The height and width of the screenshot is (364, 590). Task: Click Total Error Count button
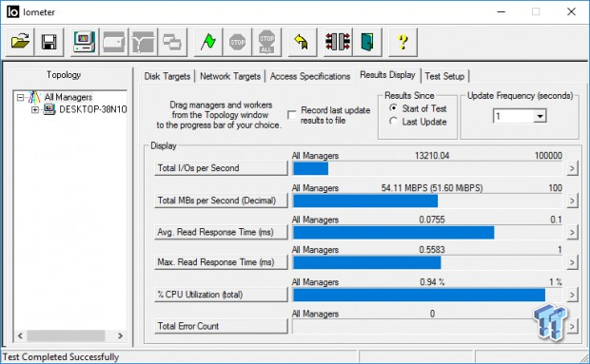(x=221, y=326)
